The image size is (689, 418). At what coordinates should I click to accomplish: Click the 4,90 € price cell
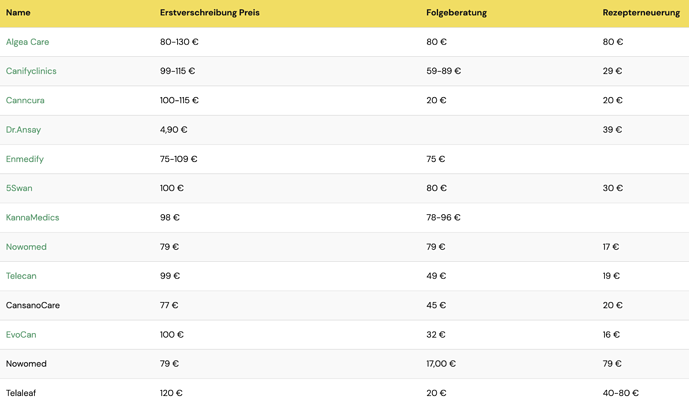tap(173, 130)
